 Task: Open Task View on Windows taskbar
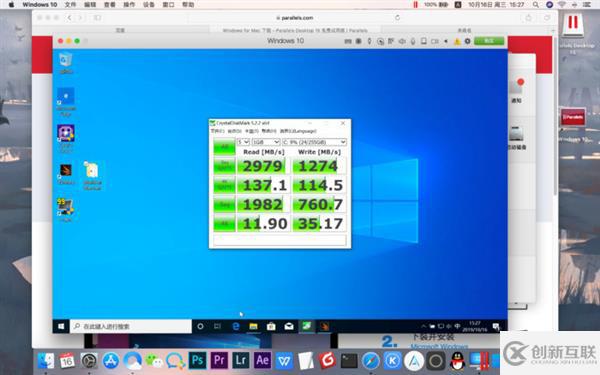coord(217,326)
